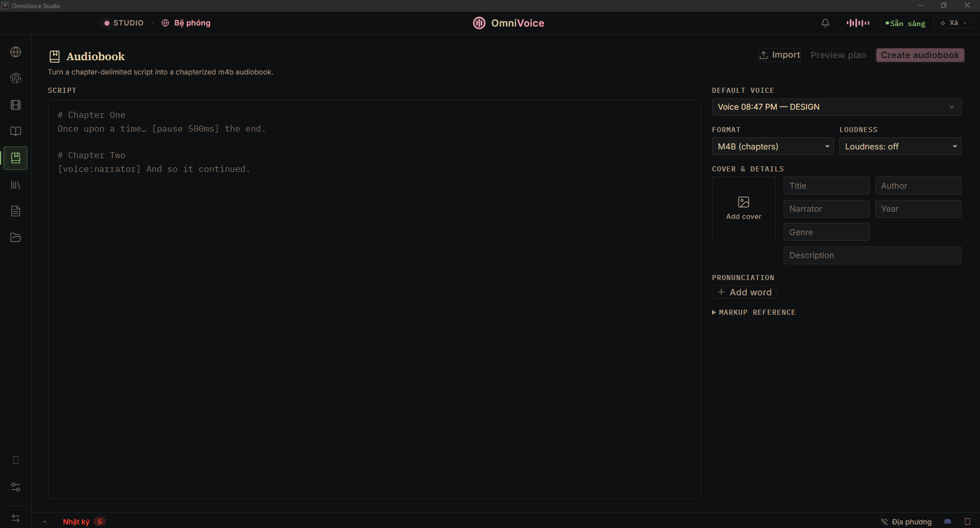Image resolution: width=980 pixels, height=528 pixels.
Task: Click the swap arrows icon at sidebar bottom
Action: point(16,518)
